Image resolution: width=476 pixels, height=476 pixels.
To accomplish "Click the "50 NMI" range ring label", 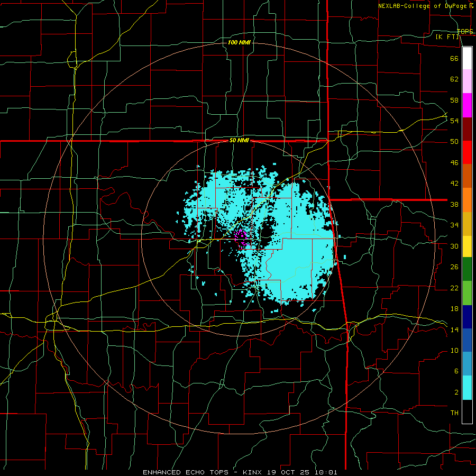I will coord(239,140).
